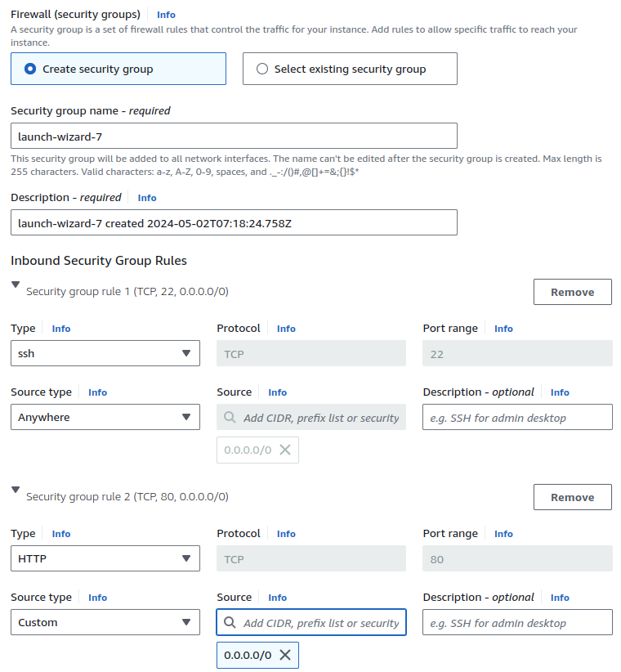The image size is (621, 672).
Task: View Info for the Port range field
Action: click(503, 328)
